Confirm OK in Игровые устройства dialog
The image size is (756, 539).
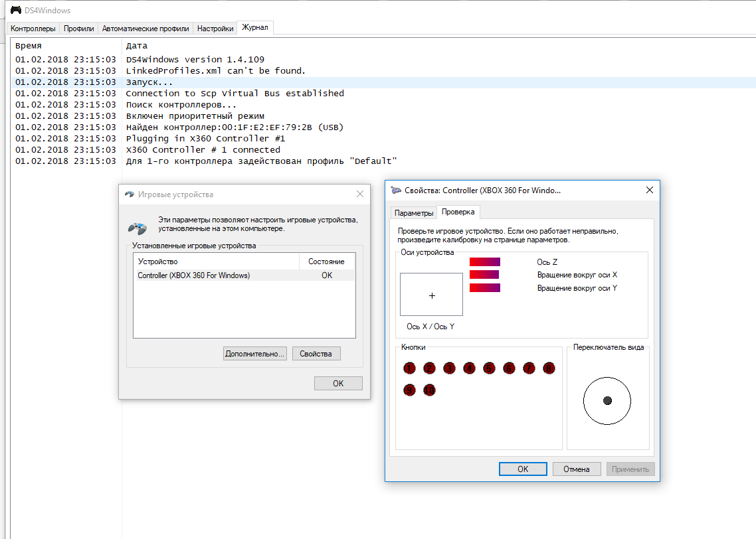[x=338, y=384]
